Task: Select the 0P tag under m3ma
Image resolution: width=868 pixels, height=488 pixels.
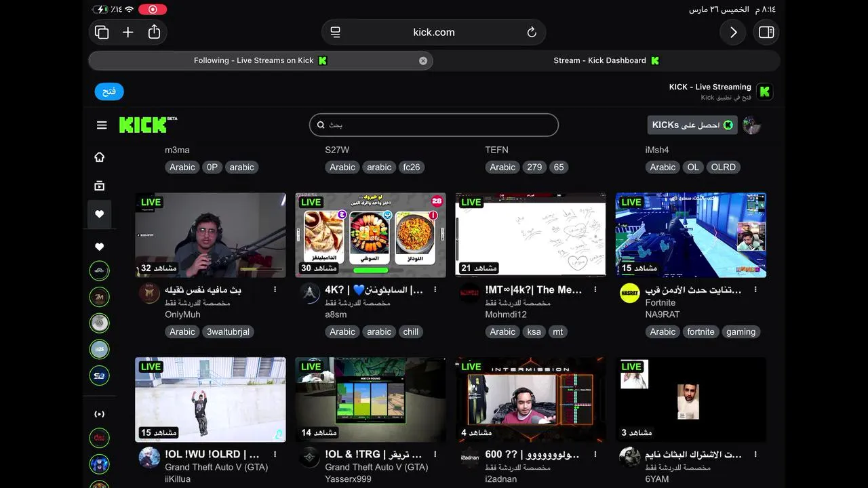Action: point(212,167)
